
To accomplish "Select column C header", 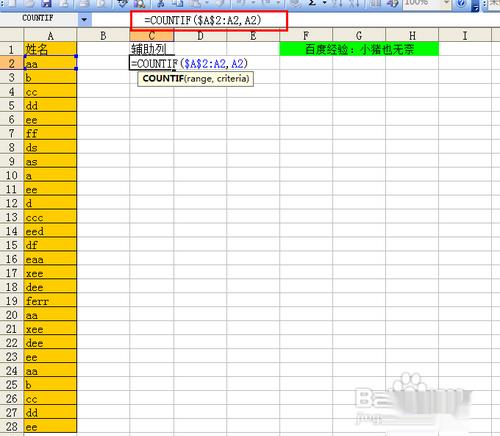I will 151,35.
